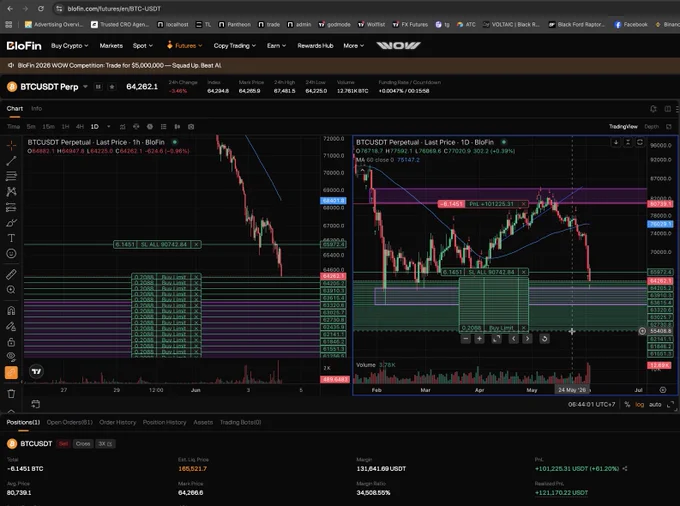Select the trend line drawing tool
This screenshot has height=506, width=680.
(11, 160)
